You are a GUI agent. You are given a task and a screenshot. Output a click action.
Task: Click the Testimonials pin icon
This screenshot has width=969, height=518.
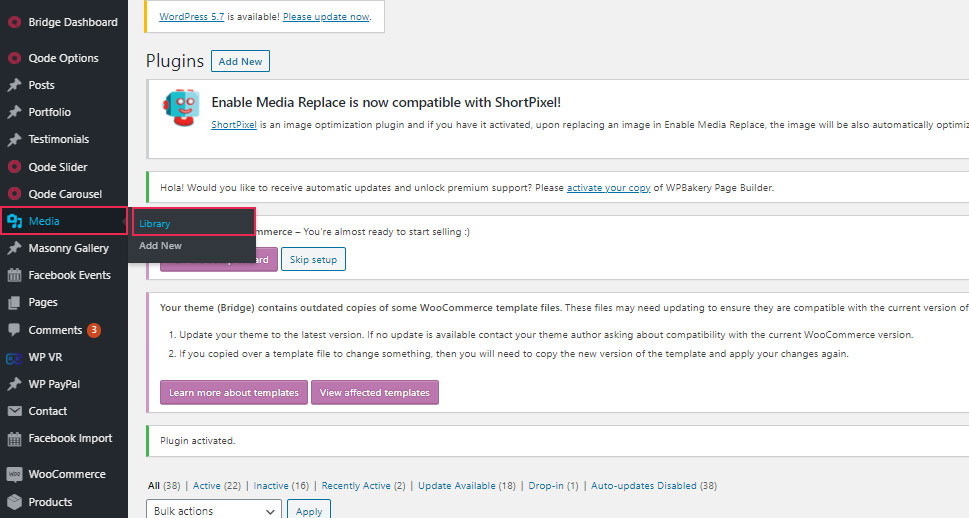[14, 139]
